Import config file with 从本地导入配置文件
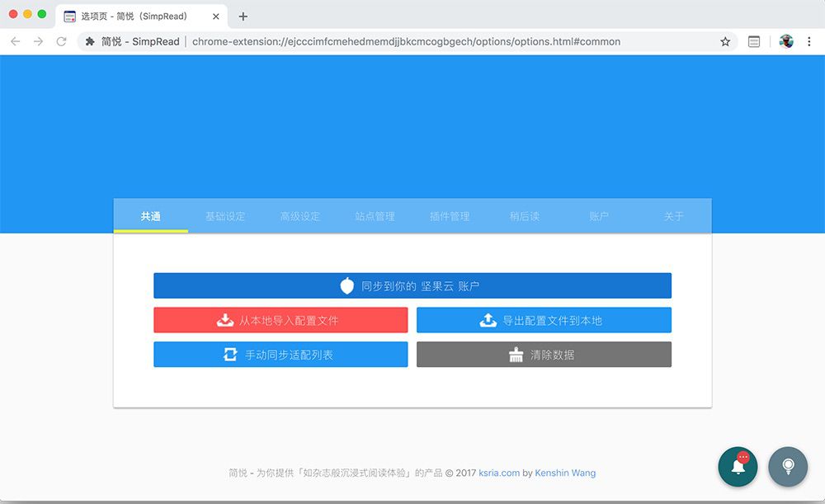This screenshot has width=825, height=504. pyautogui.click(x=280, y=320)
